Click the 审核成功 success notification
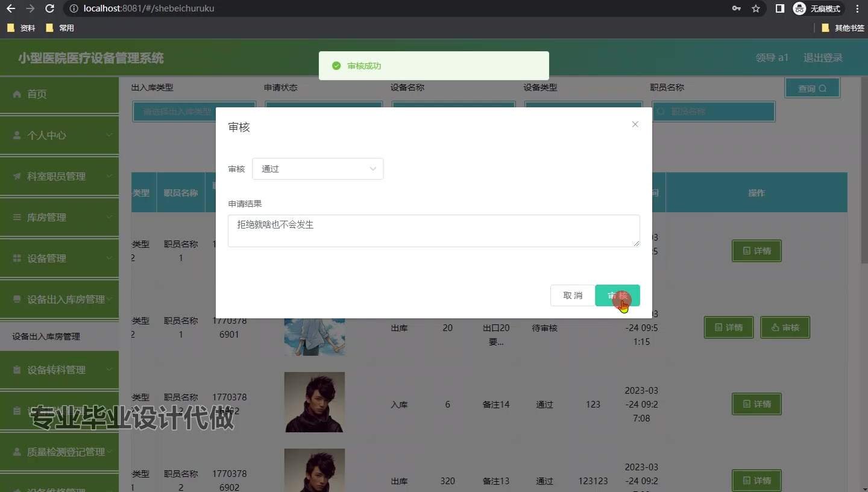Image resolution: width=868 pixels, height=492 pixels. (434, 66)
